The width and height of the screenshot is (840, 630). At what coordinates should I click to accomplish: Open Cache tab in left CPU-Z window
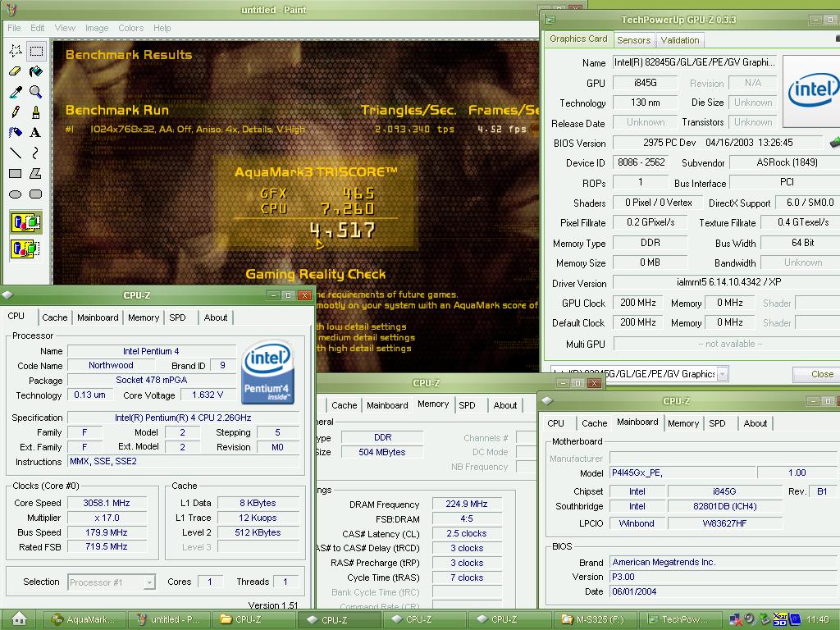[x=55, y=317]
